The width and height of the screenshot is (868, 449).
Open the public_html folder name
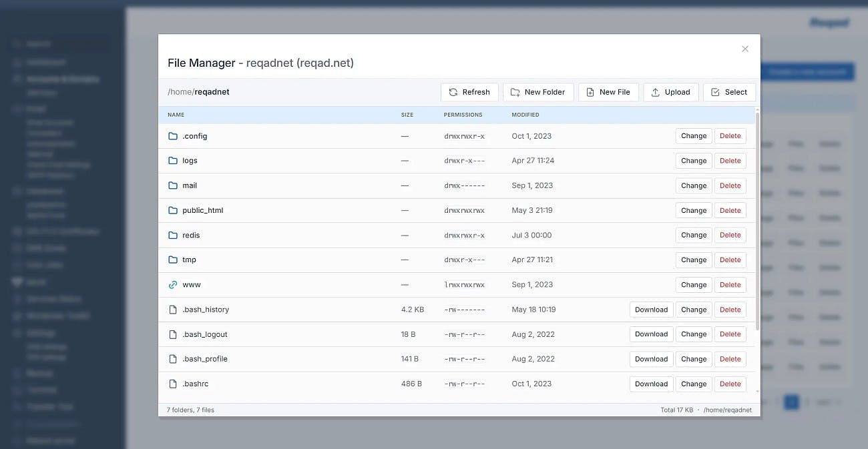coord(203,210)
